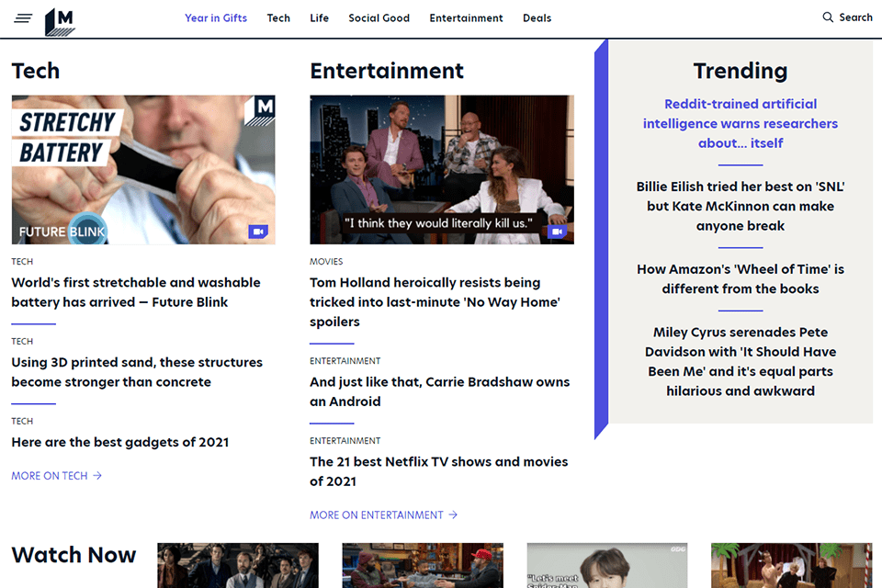Open Year in Gifts nav item
The width and height of the screenshot is (882, 588).
pos(216,18)
